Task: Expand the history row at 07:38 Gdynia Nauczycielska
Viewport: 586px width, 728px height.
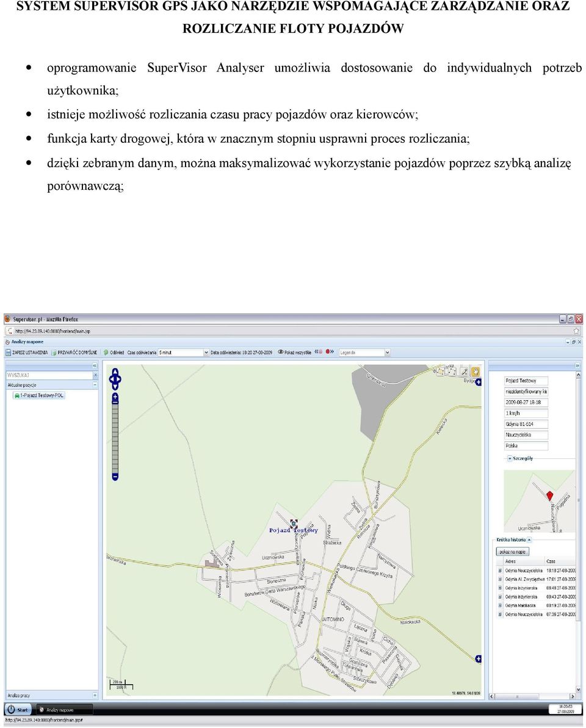Action: [500, 614]
